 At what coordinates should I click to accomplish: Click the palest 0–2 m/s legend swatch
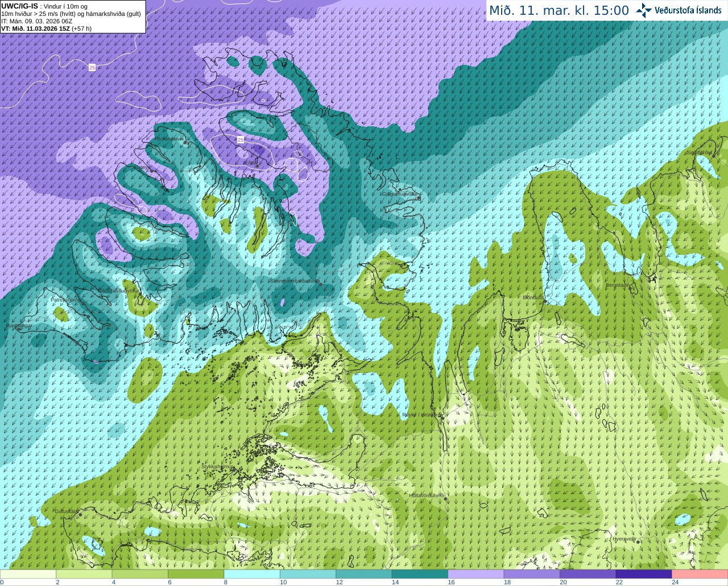point(28,574)
